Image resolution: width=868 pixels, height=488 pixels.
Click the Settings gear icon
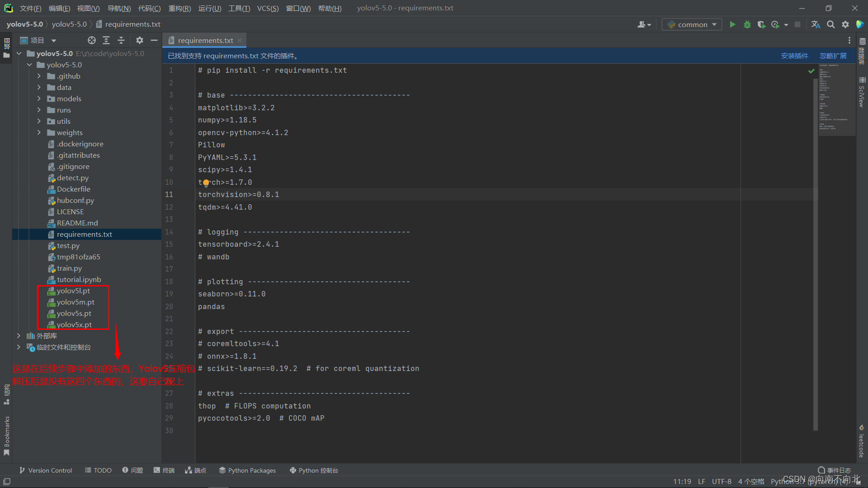click(x=845, y=24)
